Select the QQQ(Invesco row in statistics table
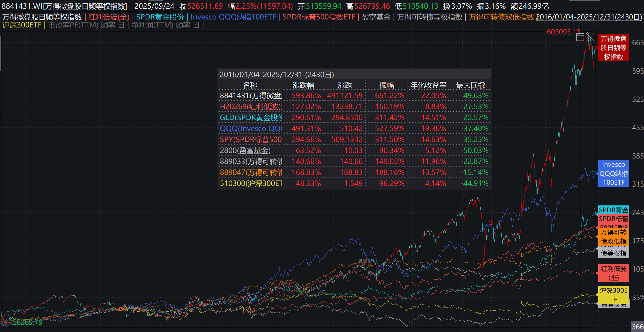This screenshot has height=332, width=644. pos(251,128)
